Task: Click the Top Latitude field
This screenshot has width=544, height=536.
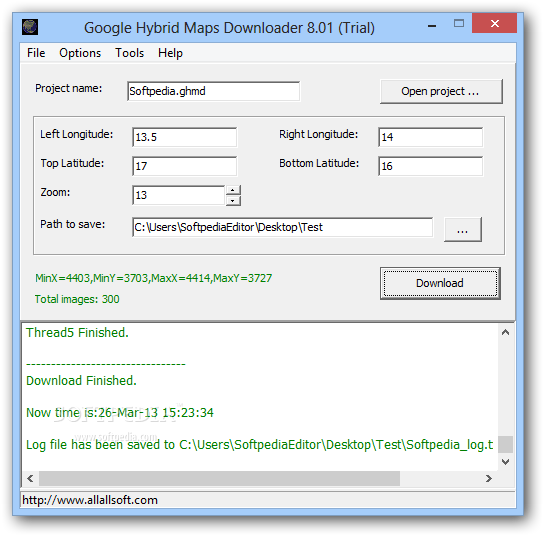Action: (185, 166)
